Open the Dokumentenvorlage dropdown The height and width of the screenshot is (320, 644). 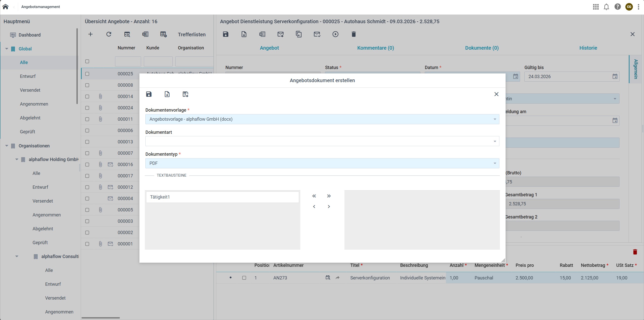click(x=322, y=119)
